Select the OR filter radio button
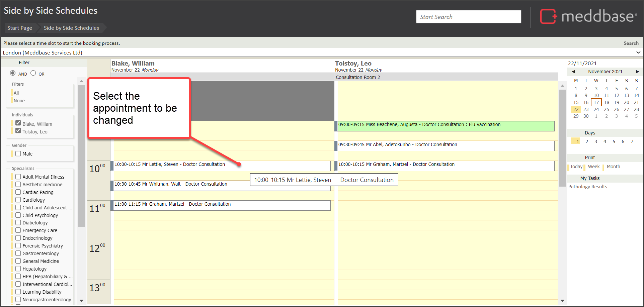644x307 pixels. (33, 73)
